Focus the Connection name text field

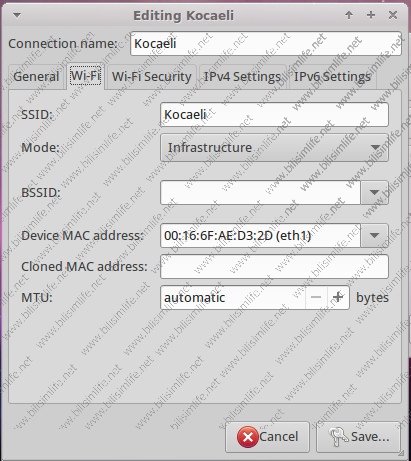tap(266, 44)
